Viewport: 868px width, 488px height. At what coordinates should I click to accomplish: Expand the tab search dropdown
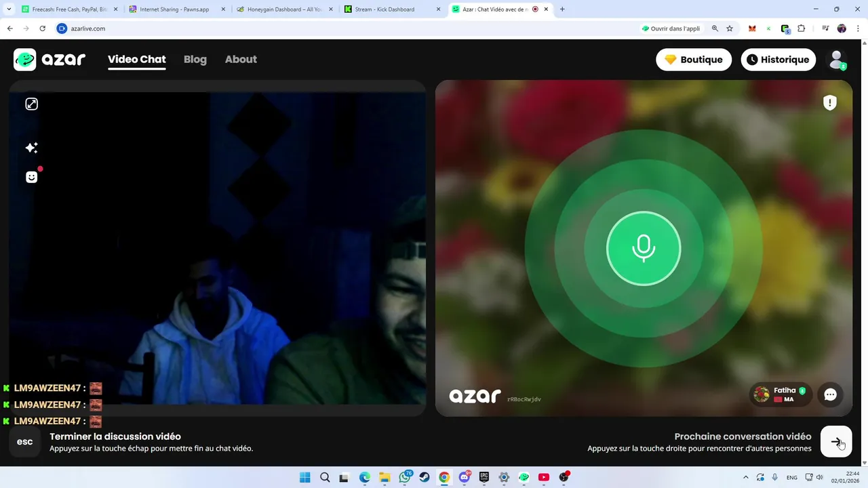click(x=9, y=9)
